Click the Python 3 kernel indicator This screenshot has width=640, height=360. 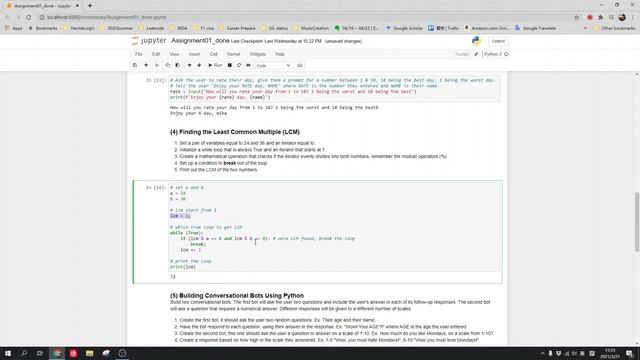pos(496,54)
